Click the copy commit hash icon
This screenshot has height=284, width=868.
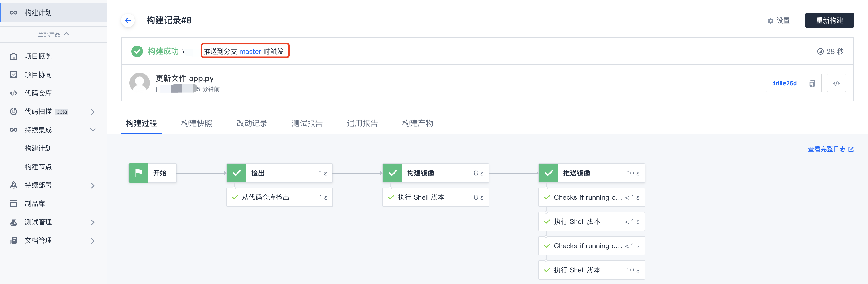click(x=813, y=83)
